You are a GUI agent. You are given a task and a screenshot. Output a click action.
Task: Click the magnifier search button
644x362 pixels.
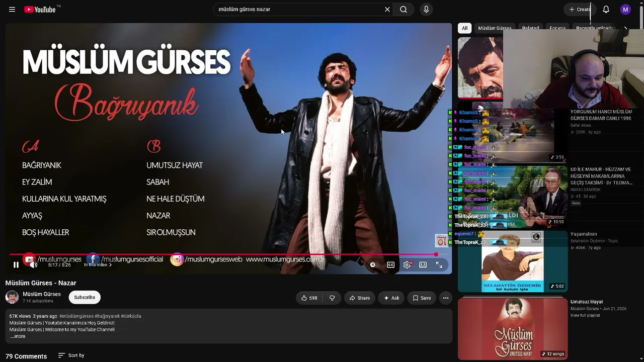[404, 10]
